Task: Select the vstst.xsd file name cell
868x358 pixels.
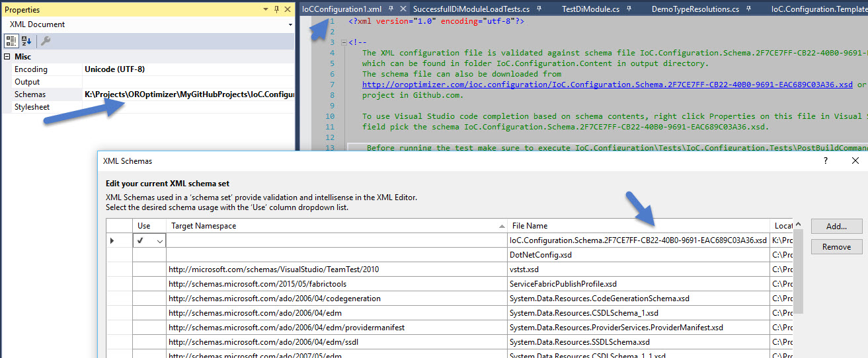Action: (x=639, y=269)
